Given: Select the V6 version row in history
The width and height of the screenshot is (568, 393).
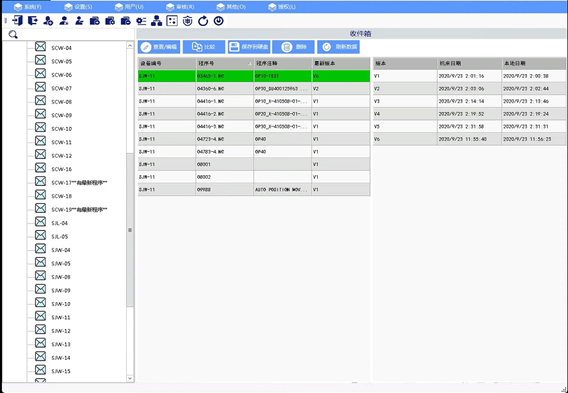Looking at the screenshot, I should click(x=469, y=139).
